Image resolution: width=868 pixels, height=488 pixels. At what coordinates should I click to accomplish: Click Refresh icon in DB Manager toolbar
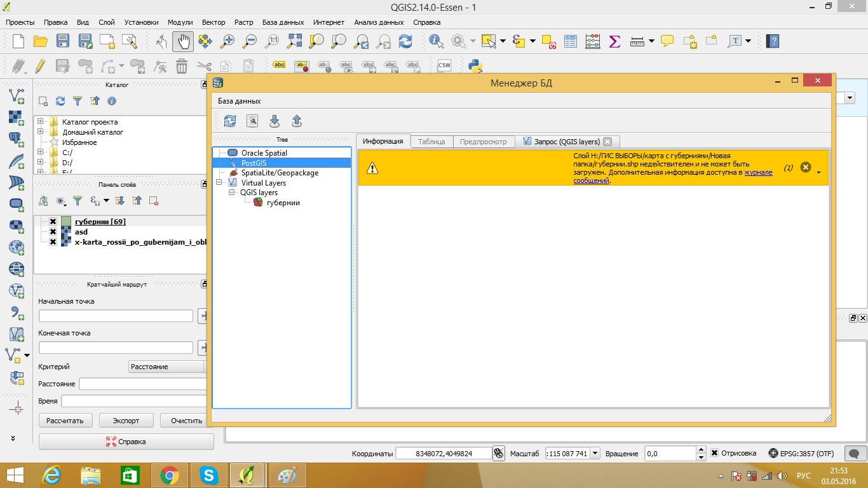230,121
